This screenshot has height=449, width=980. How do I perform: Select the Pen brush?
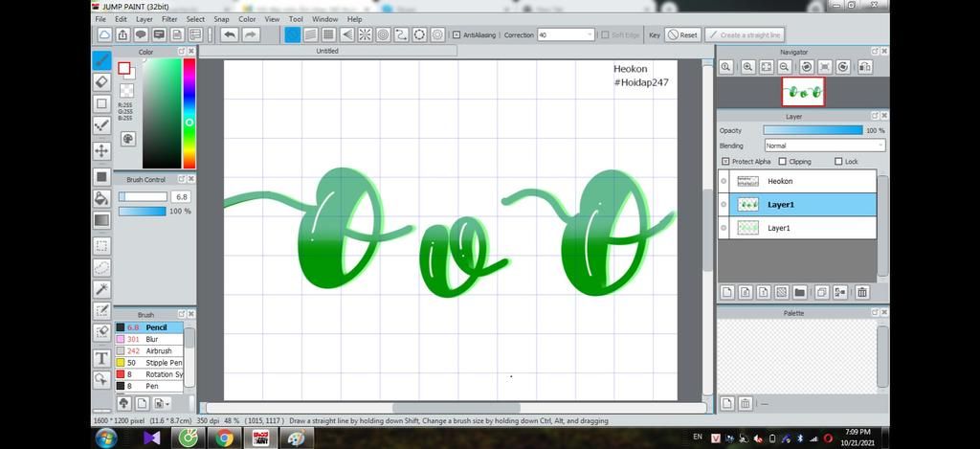click(148, 386)
